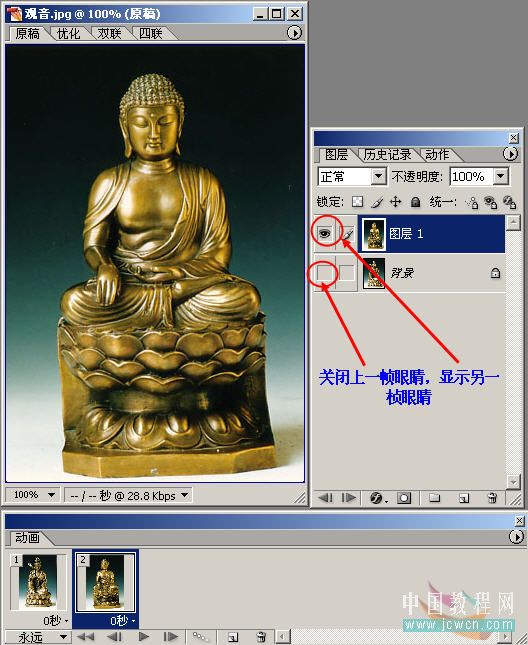Toggle lock transparent pixels checkerboard icon
Image resolution: width=528 pixels, height=645 pixels.
pyautogui.click(x=357, y=202)
